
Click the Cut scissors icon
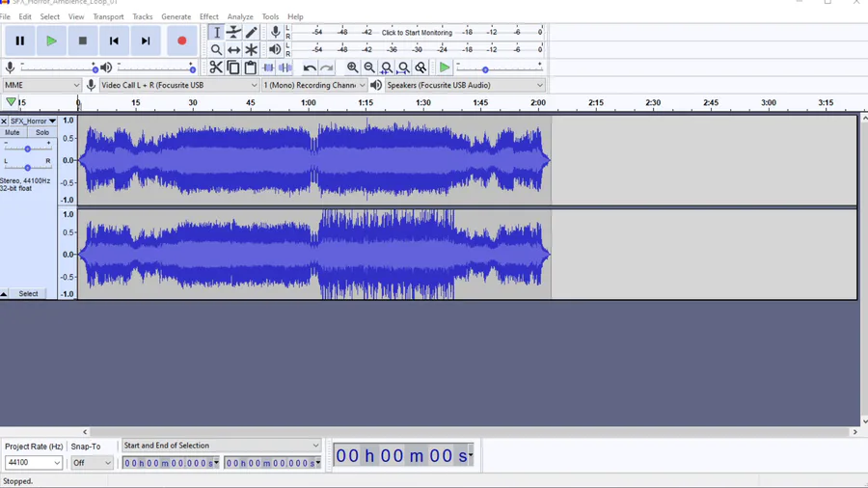tap(216, 68)
